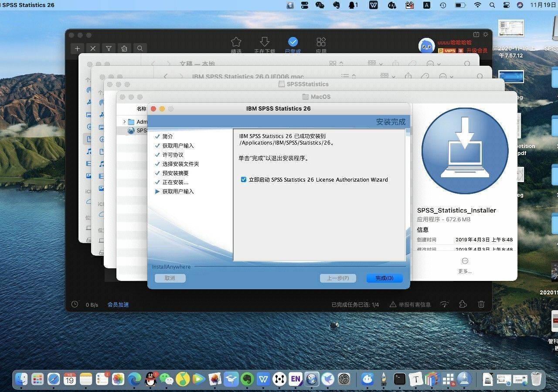558x392 pixels.
Task: Click the Wi-Fi icon in menu bar
Action: (x=478, y=5)
